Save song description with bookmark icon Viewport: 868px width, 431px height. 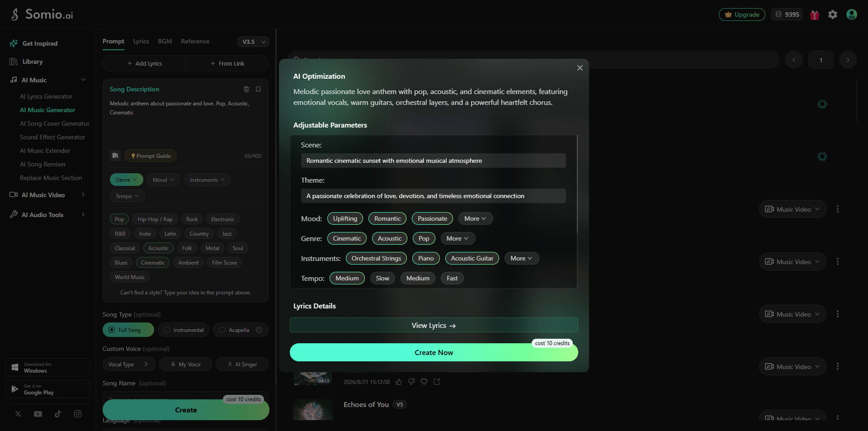click(x=258, y=89)
